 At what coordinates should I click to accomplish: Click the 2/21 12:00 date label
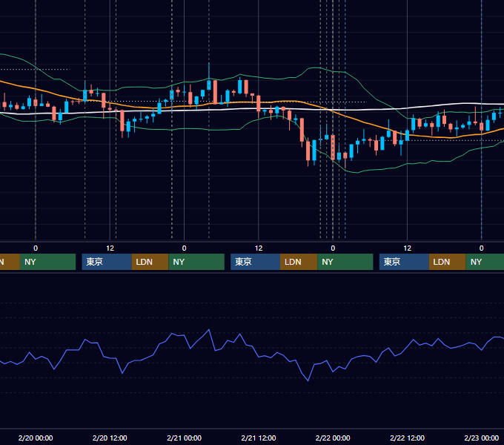(x=259, y=438)
